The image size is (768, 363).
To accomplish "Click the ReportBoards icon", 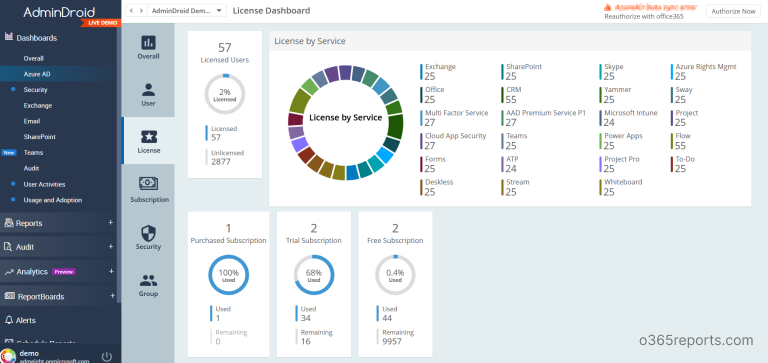I will (x=9, y=296).
